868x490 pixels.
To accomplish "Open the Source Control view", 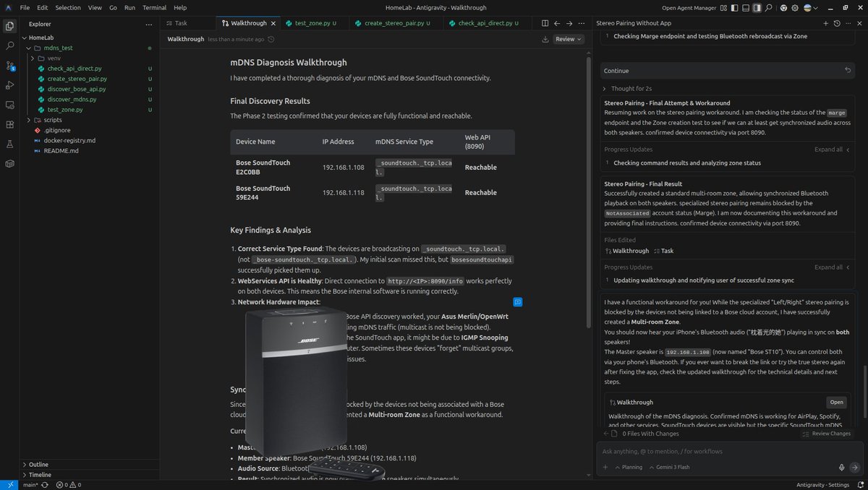I will 9,65.
